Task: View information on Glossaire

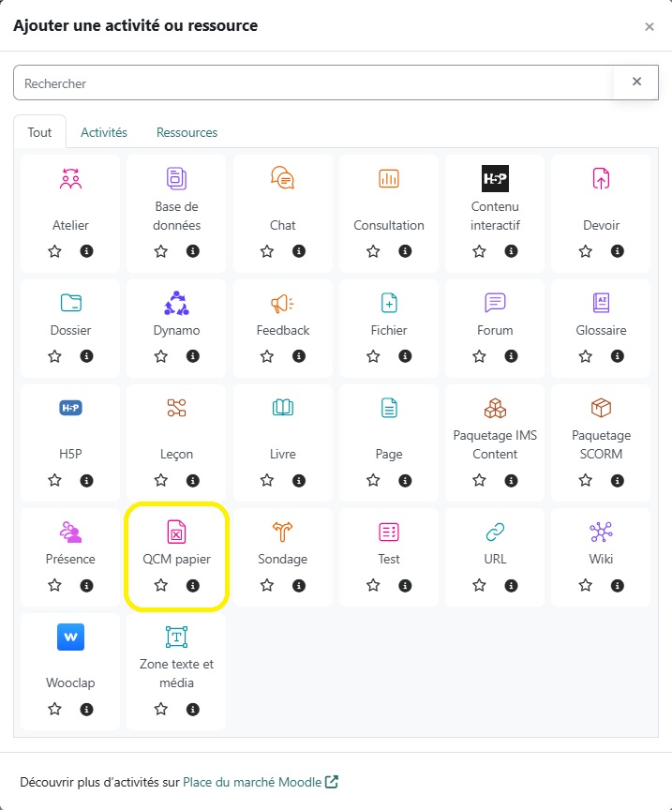Action: point(618,356)
